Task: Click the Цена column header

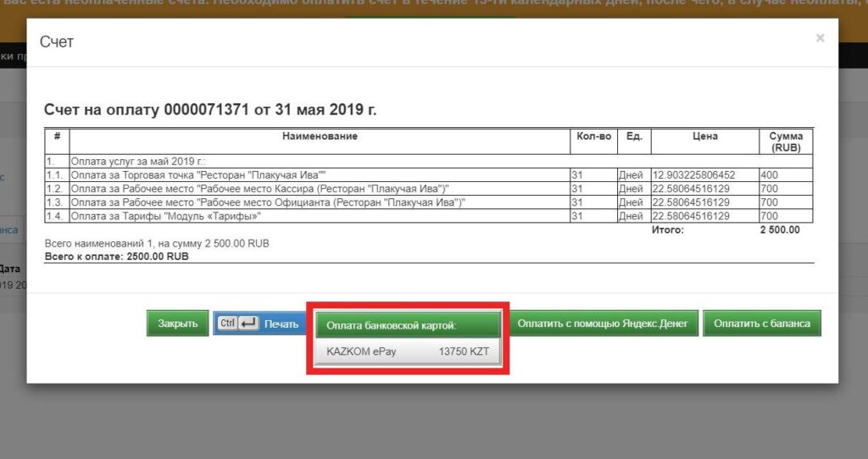Action: pyautogui.click(x=704, y=136)
